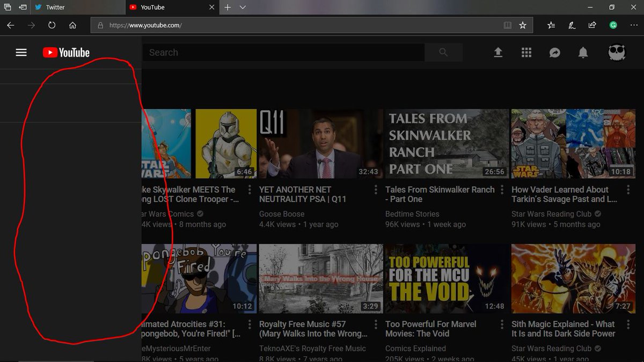Go forward in the browser
Image resolution: width=644 pixels, height=362 pixels.
pyautogui.click(x=31, y=25)
